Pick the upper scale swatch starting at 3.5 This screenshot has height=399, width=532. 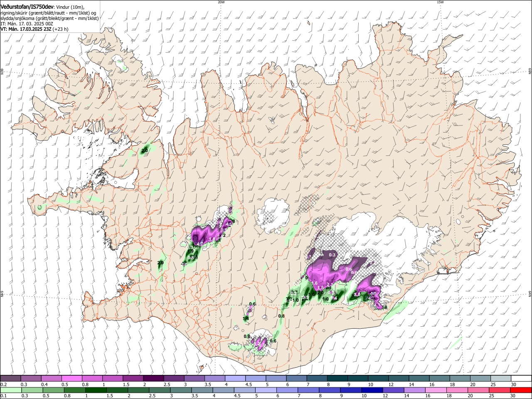(x=214, y=378)
